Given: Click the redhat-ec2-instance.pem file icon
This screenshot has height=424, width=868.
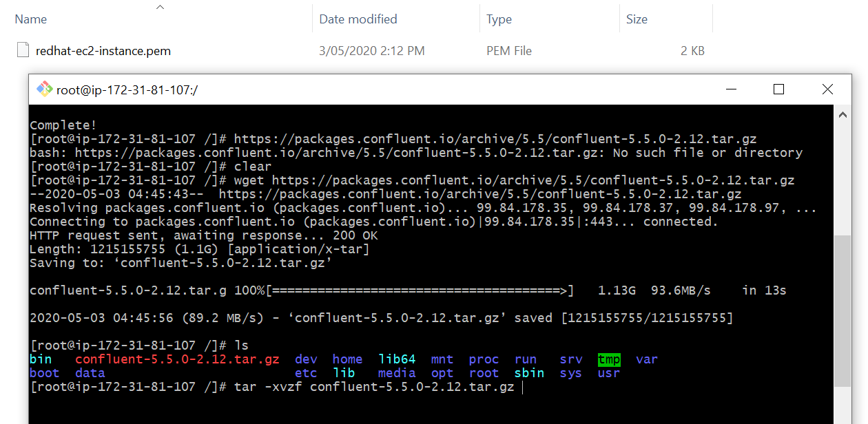Looking at the screenshot, I should 23,50.
